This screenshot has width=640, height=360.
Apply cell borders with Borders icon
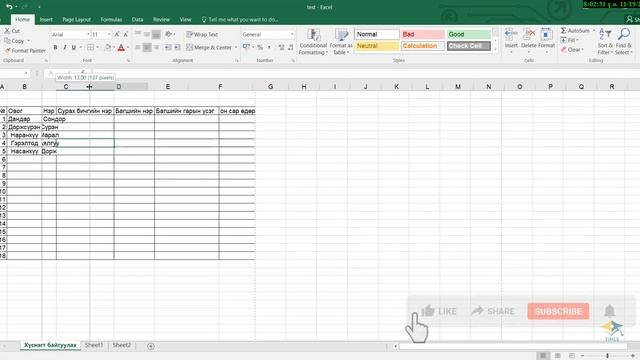(x=90, y=47)
